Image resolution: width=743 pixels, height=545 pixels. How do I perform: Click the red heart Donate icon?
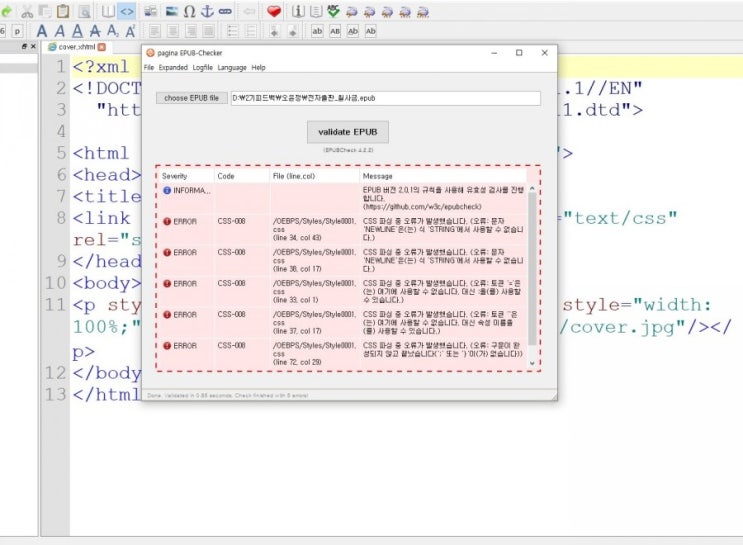(x=273, y=11)
